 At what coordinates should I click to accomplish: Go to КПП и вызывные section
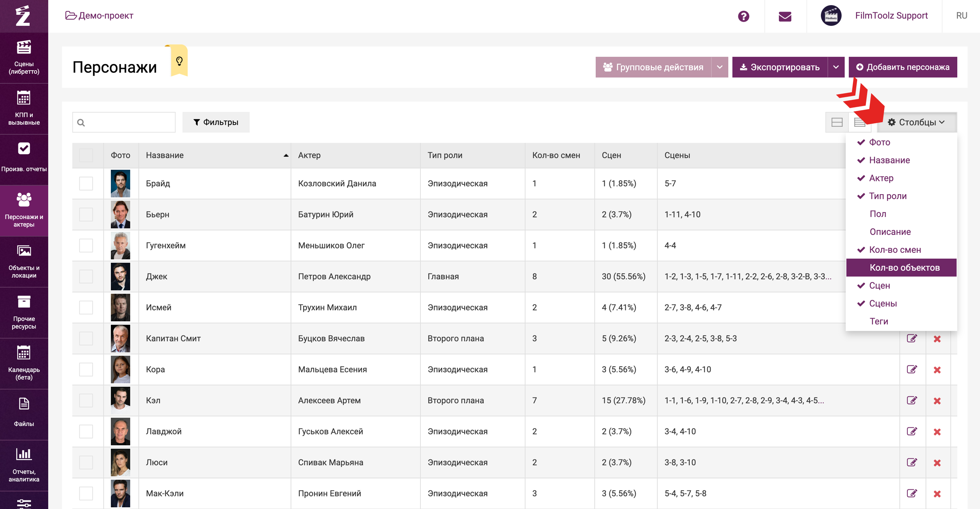click(x=24, y=108)
